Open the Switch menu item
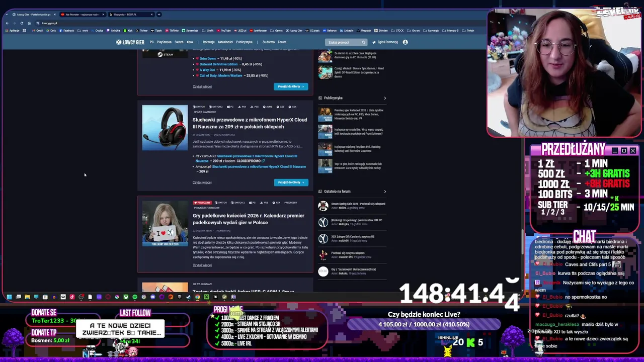The width and height of the screenshot is (644, 362). click(179, 42)
